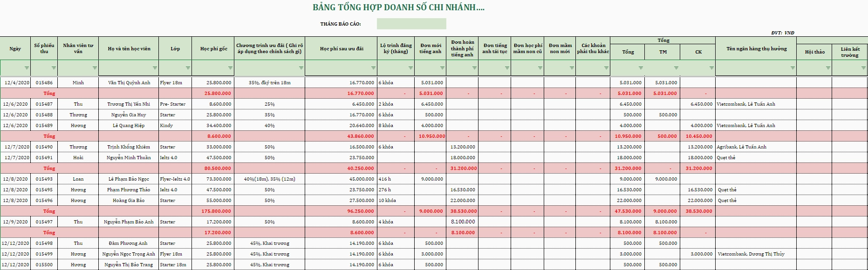Viewport: 868px width, 270px height.
Task: Select the Agribank, Lê Tuấn Anh cell
Action: click(756, 147)
